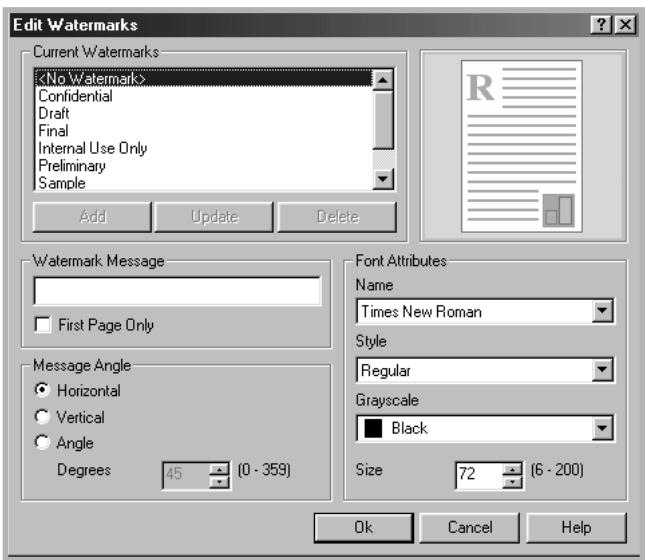Select the Sample watermark entry
Image resolution: width=645 pixels, height=560 pixels.
pos(204,182)
